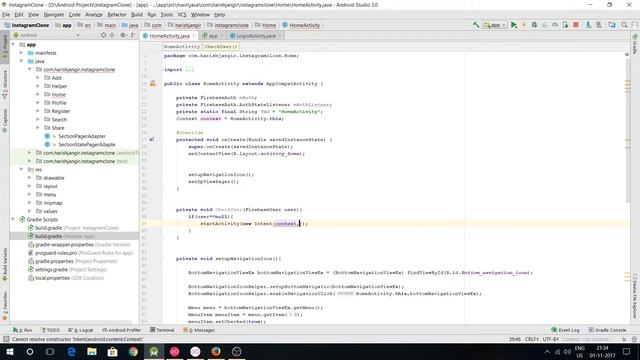
Task: Open the Terminal tool window
Action: click(x=162, y=330)
